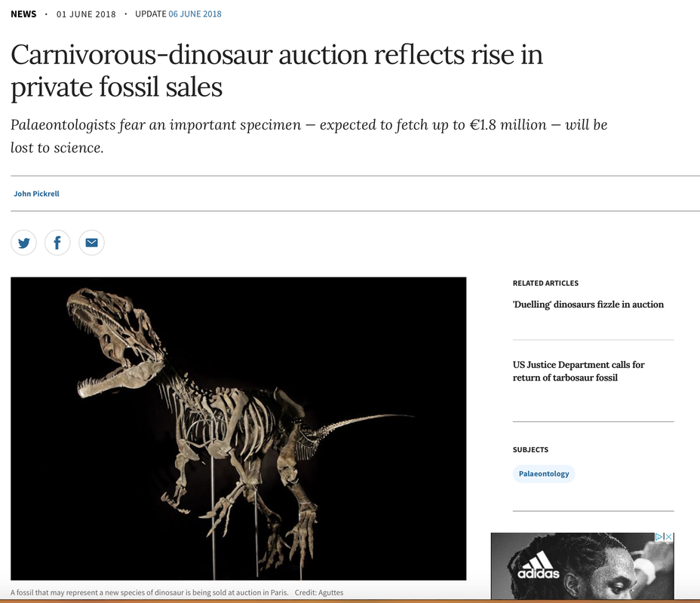Open US Justice Department tarbosaur fossil article
This screenshot has height=603, width=700.
pos(579,371)
